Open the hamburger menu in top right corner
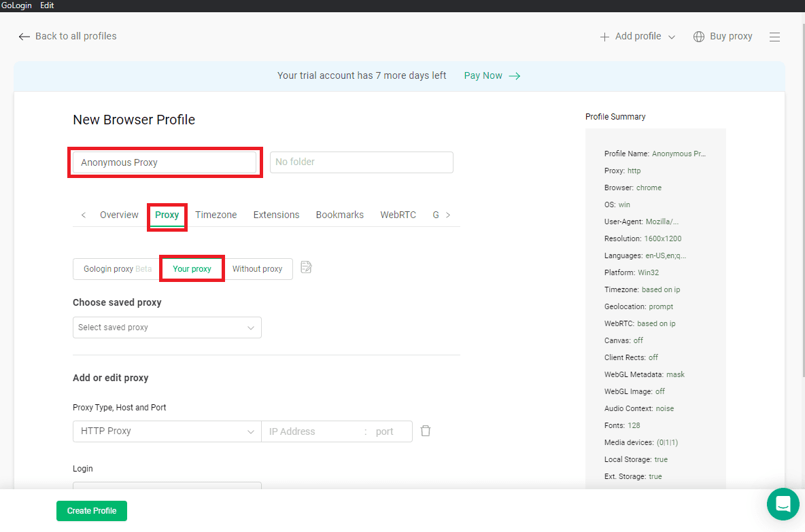The height and width of the screenshot is (532, 805). pos(774,37)
